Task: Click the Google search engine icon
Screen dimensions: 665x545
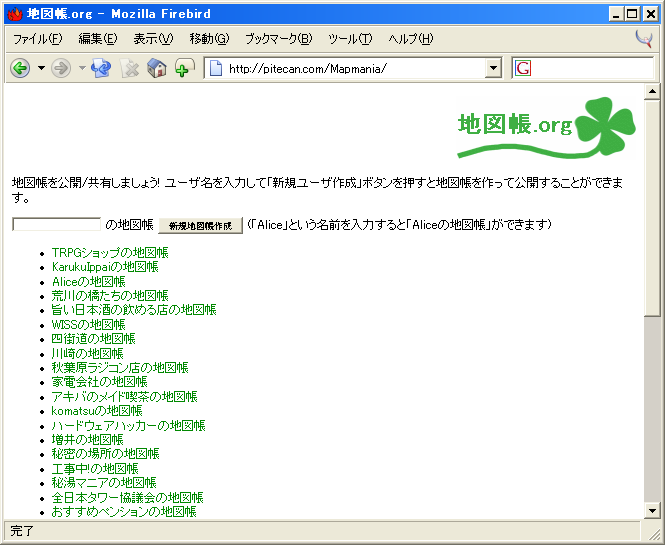Action: [523, 68]
